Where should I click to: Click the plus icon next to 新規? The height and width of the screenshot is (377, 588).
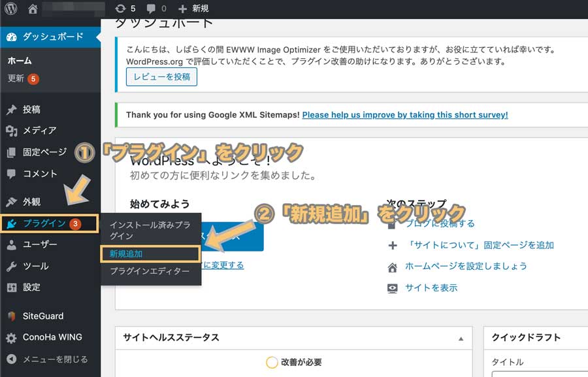[183, 8]
